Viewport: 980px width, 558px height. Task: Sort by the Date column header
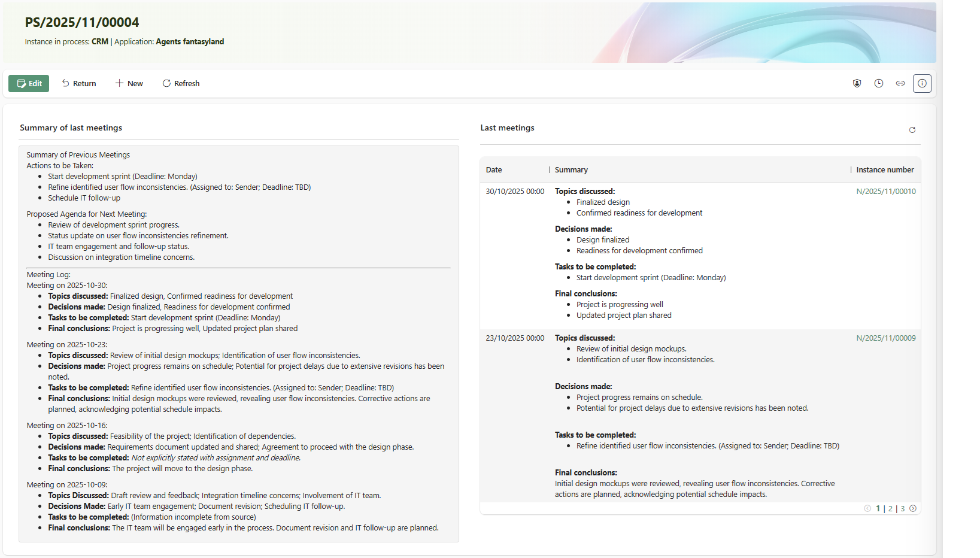click(x=494, y=170)
